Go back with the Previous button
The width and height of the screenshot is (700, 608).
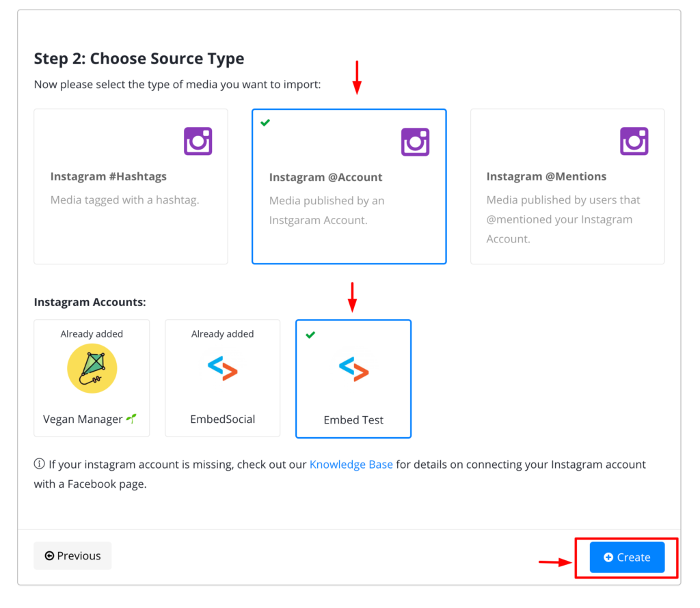coord(72,555)
